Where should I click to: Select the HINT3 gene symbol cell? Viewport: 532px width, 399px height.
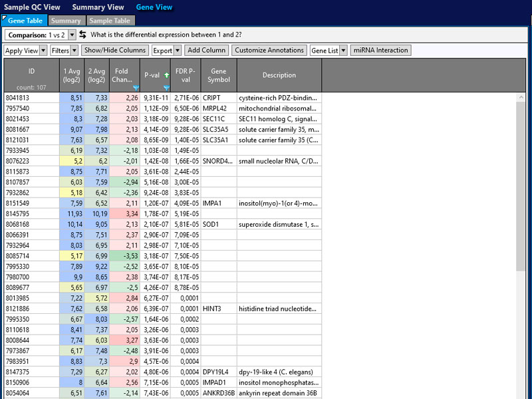[x=219, y=309]
